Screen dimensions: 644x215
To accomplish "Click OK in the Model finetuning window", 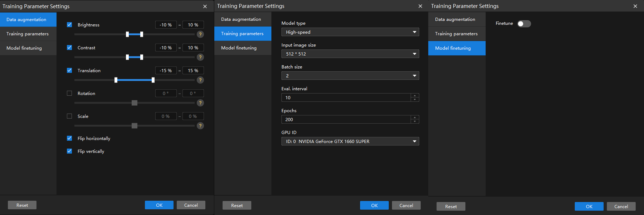I will tap(589, 206).
